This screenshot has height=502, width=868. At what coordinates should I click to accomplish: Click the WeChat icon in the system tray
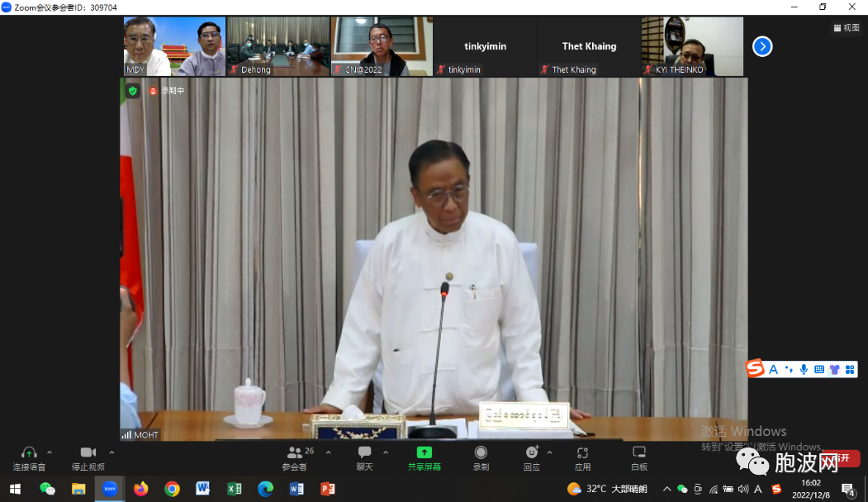tap(682, 490)
